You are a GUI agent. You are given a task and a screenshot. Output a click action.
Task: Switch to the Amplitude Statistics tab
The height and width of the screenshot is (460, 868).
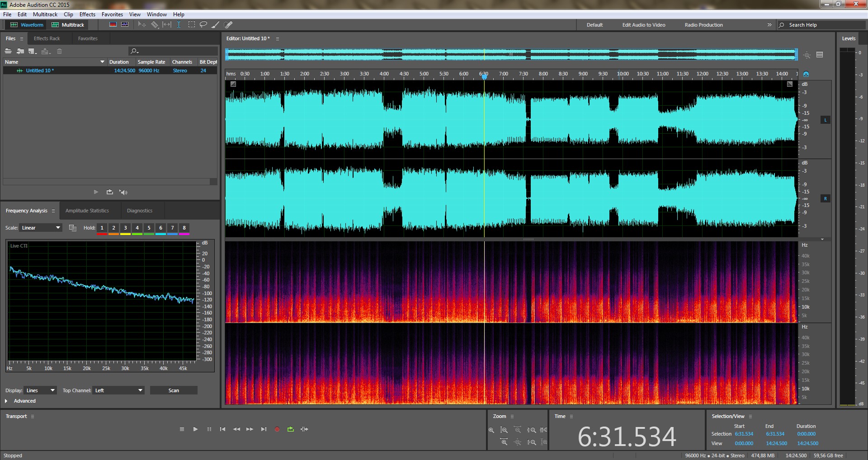pos(87,211)
